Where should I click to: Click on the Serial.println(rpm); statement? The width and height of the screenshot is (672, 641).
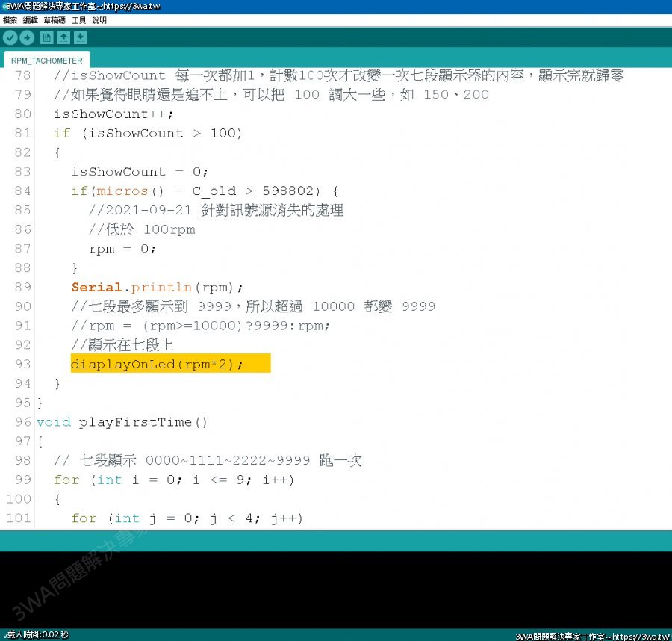click(157, 287)
